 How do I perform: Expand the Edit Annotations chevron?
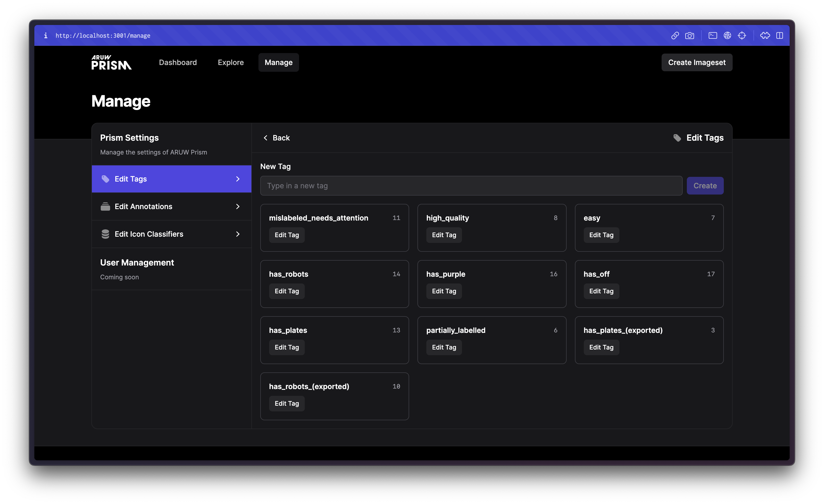click(238, 206)
